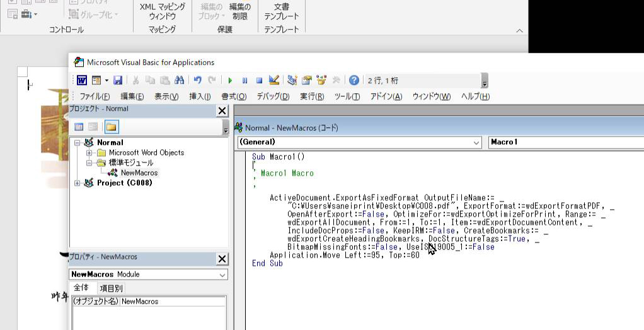Open the アドイン(A) menu
Screen dimensions: 644x330
(386, 96)
